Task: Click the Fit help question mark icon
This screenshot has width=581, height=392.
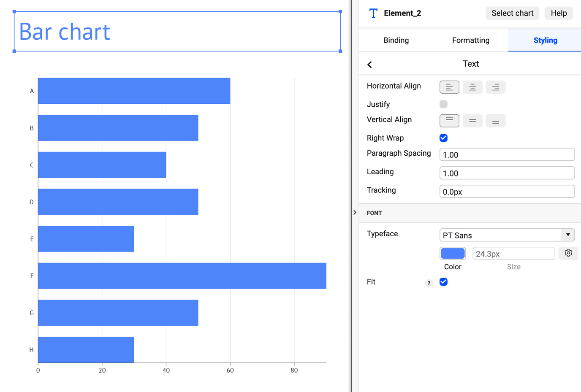Action: (x=429, y=283)
